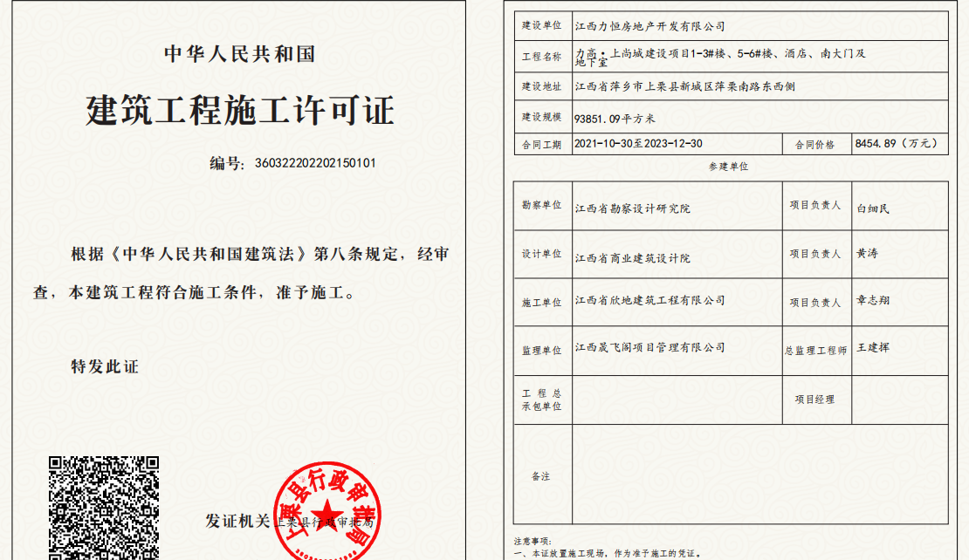Click the '建设地址' row label
Viewport: 969px width, 560px height.
pos(542,86)
